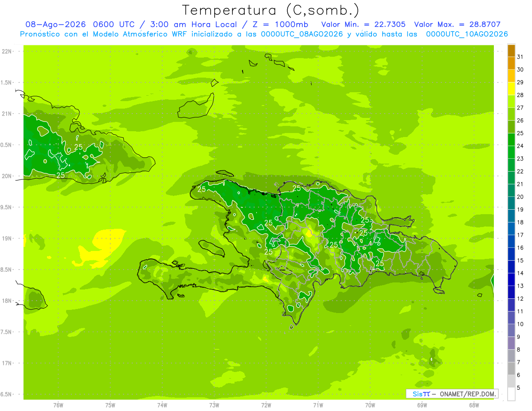
Task: Click the 'SisTT - ONAMET/REP.DOM.' credit label
Action: (452, 394)
